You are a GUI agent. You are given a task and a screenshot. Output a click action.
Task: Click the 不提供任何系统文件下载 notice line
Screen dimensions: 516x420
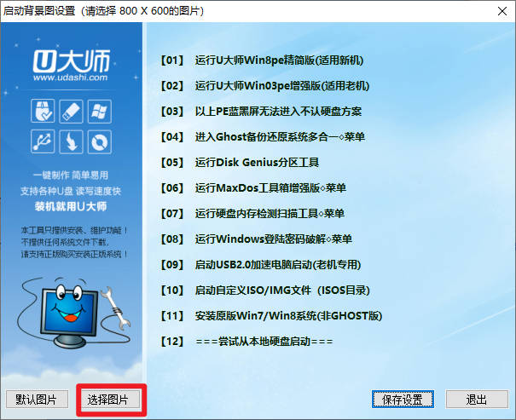click(65, 242)
